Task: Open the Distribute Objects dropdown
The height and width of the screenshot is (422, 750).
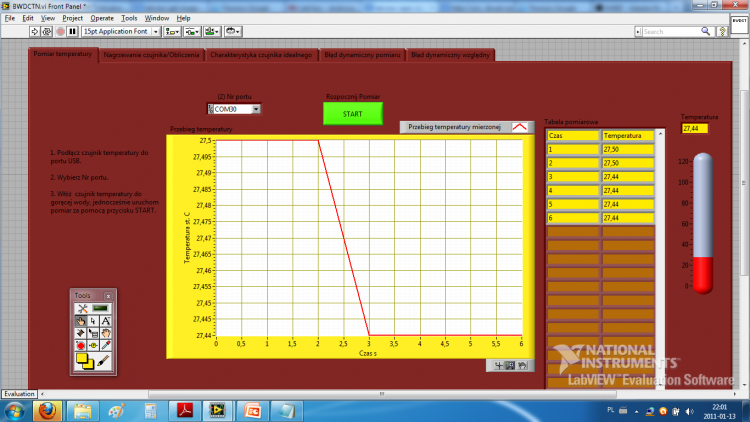Action: (x=192, y=32)
